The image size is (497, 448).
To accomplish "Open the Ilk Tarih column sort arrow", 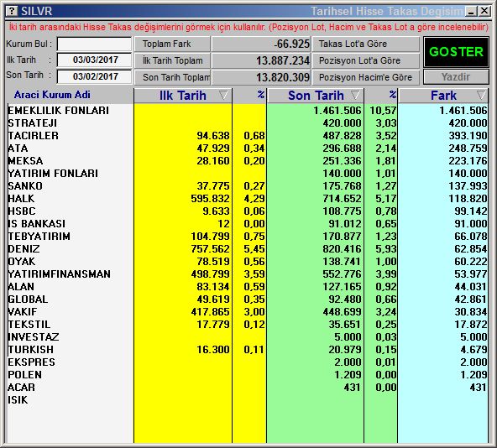I will [x=223, y=95].
